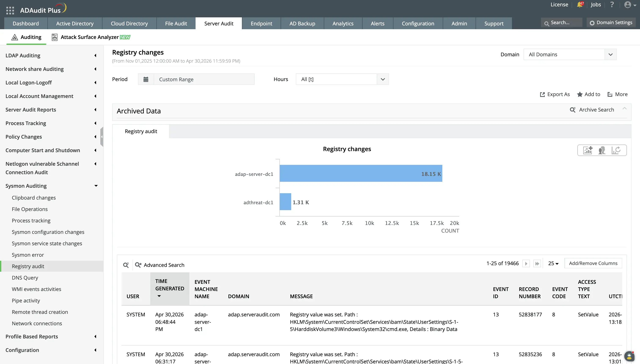Open the calendar icon for Period
The height and width of the screenshot is (364, 640).
146,79
